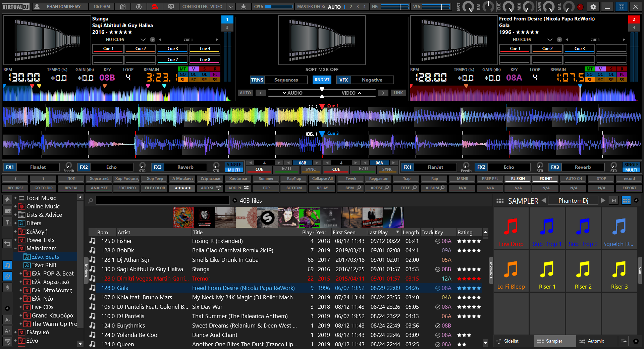
Task: Expand left deck HOTCUES dropdown arrow
Action: click(x=143, y=40)
